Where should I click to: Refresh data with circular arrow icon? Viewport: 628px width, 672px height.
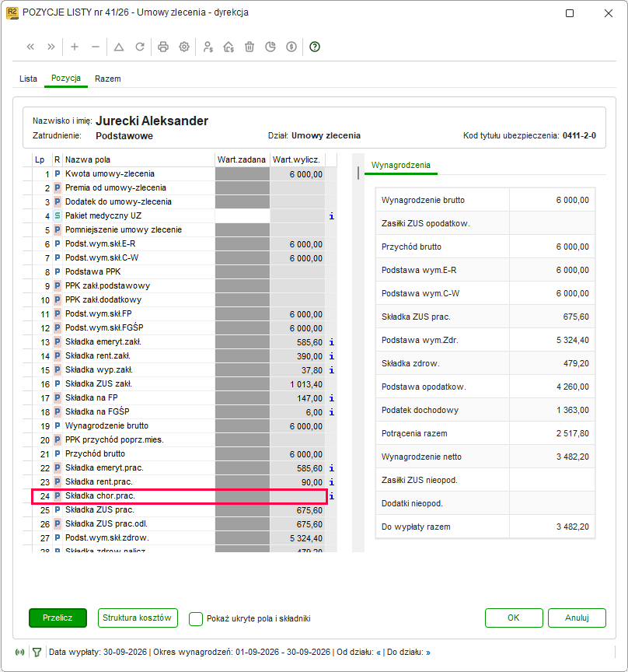140,47
